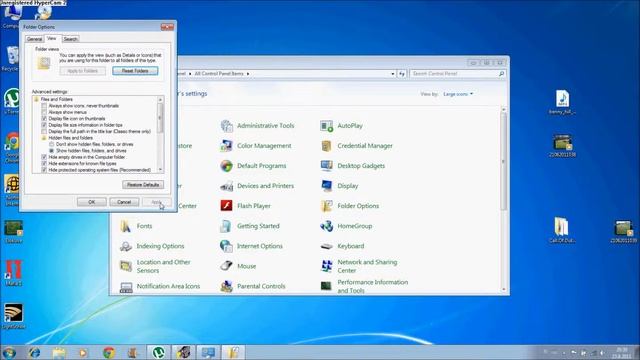Click Apply in Folder Options
640x360 pixels.
pyautogui.click(x=157, y=202)
